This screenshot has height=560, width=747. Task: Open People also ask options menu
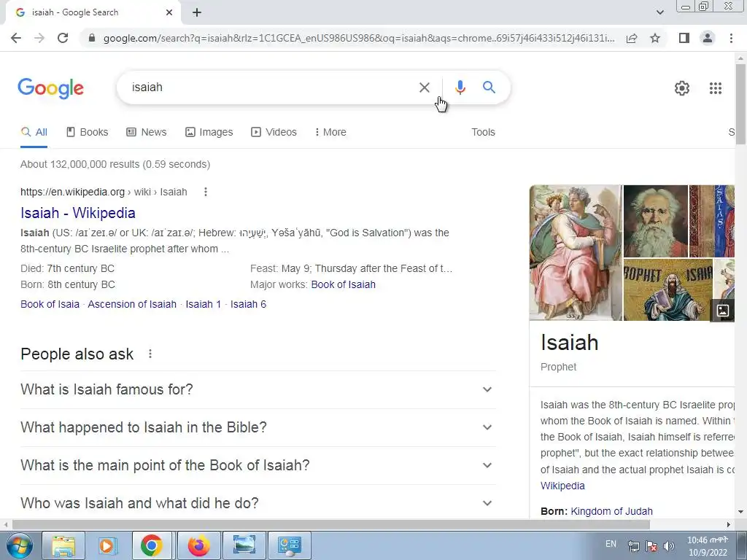[150, 354]
